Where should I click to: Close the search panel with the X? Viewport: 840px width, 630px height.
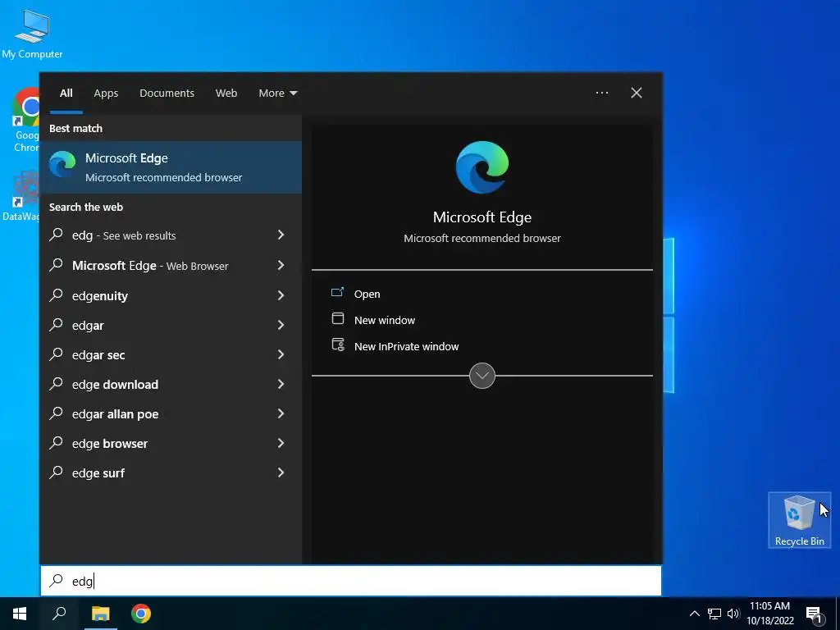(x=637, y=93)
